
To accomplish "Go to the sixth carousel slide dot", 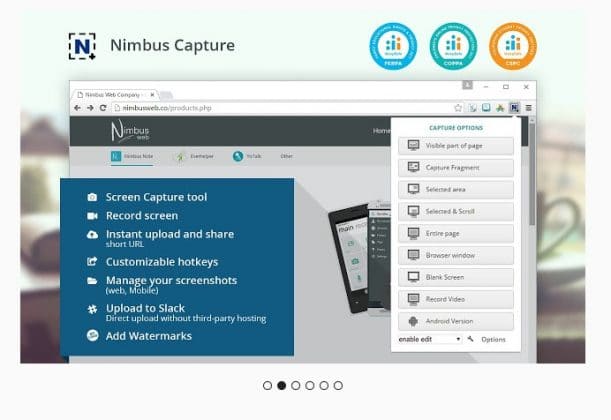I will [338, 385].
